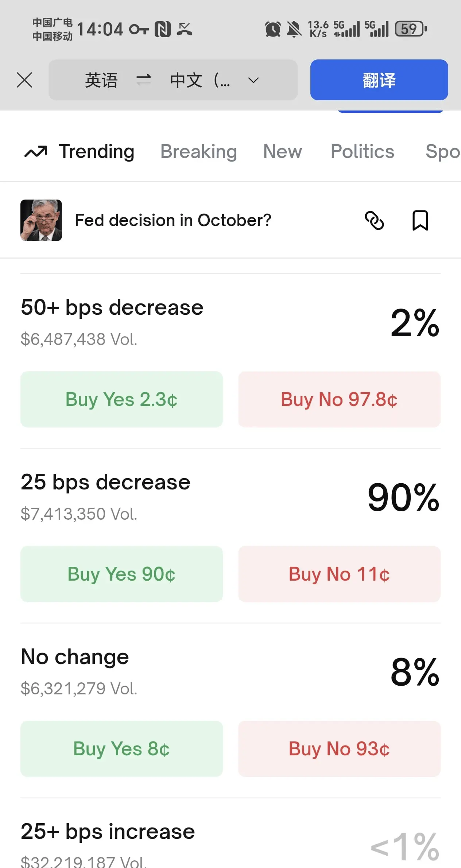Bookmark the Fed decision market

[420, 220]
